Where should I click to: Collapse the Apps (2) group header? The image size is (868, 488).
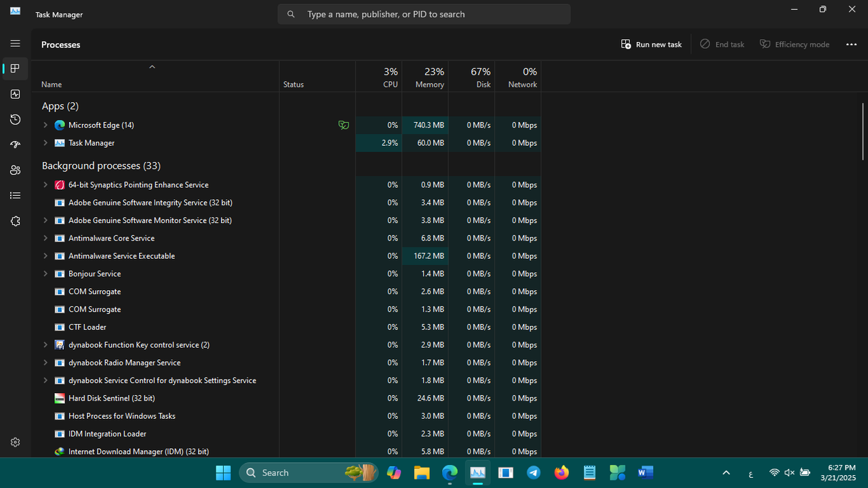(60, 106)
